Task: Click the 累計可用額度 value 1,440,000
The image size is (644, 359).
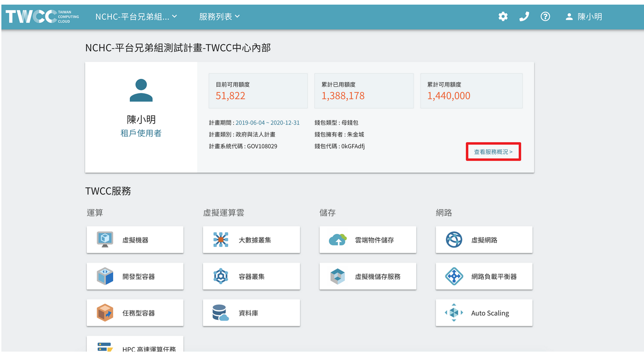Action: pyautogui.click(x=449, y=96)
